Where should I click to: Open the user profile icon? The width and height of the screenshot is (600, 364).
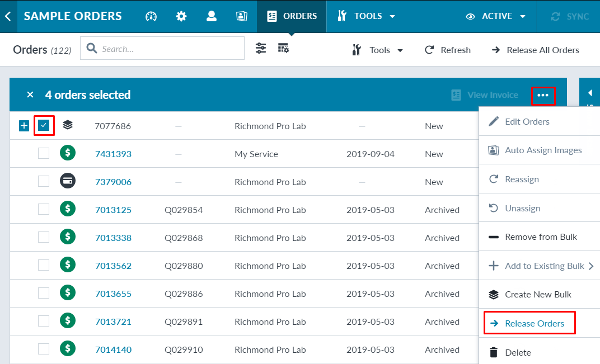click(211, 16)
